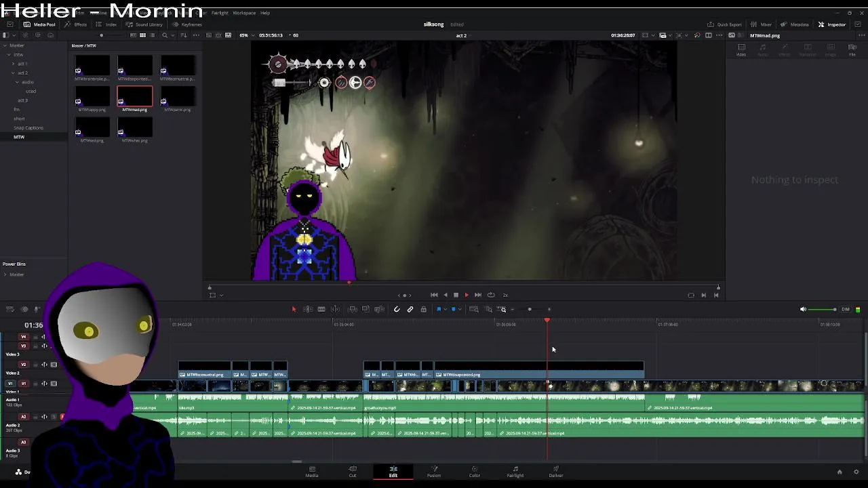Screen dimensions: 868x488
Task: Toggle the Snapping magnet icon
Action: coord(397,309)
